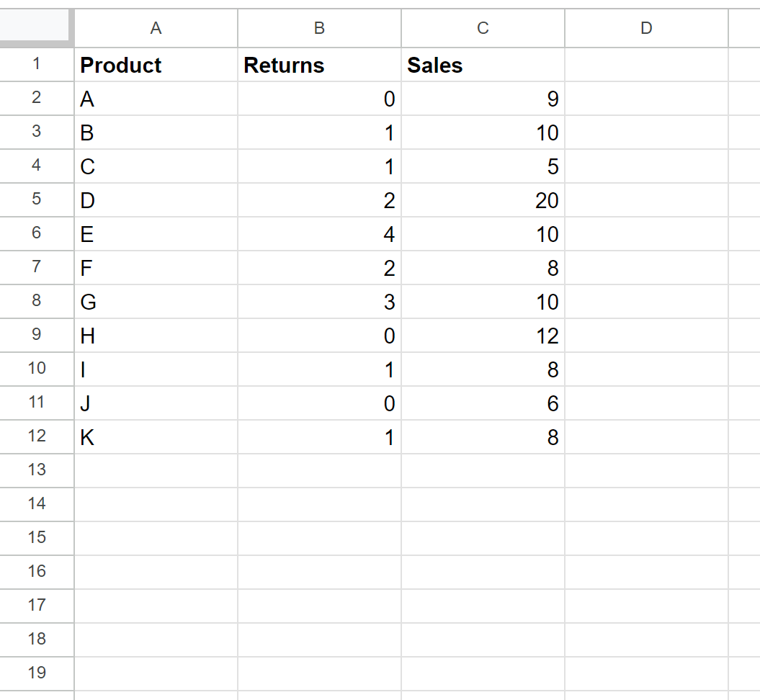Select row 1 header

[36, 65]
